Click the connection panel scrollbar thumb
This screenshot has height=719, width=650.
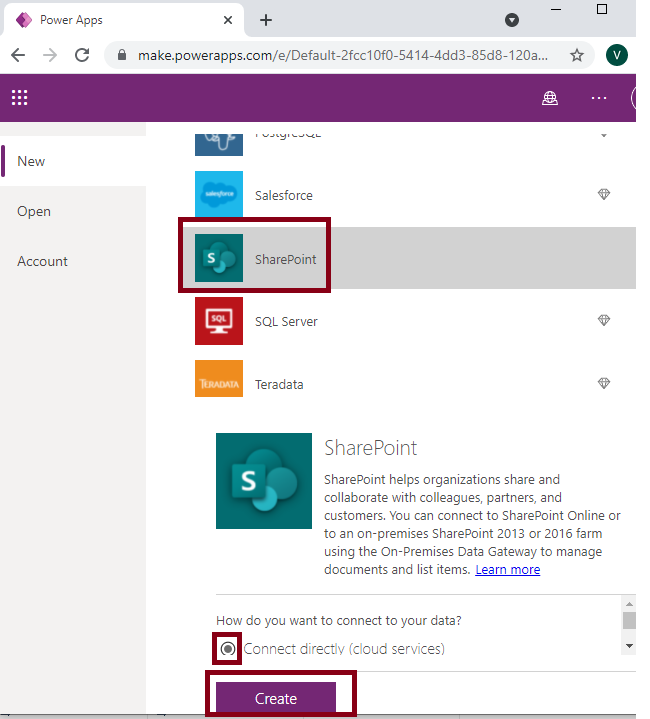[629, 620]
